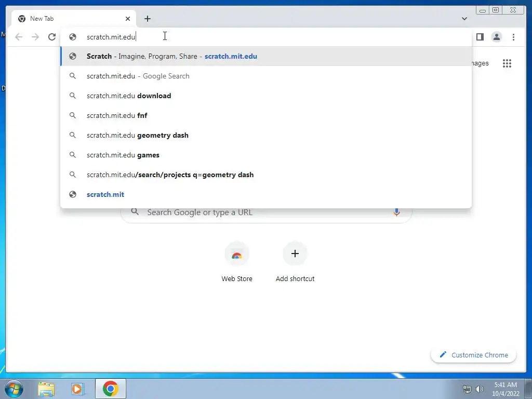Viewport: 532px width, 399px height.
Task: Select the search/projects q=geometry dash suggestion
Action: (x=266, y=175)
